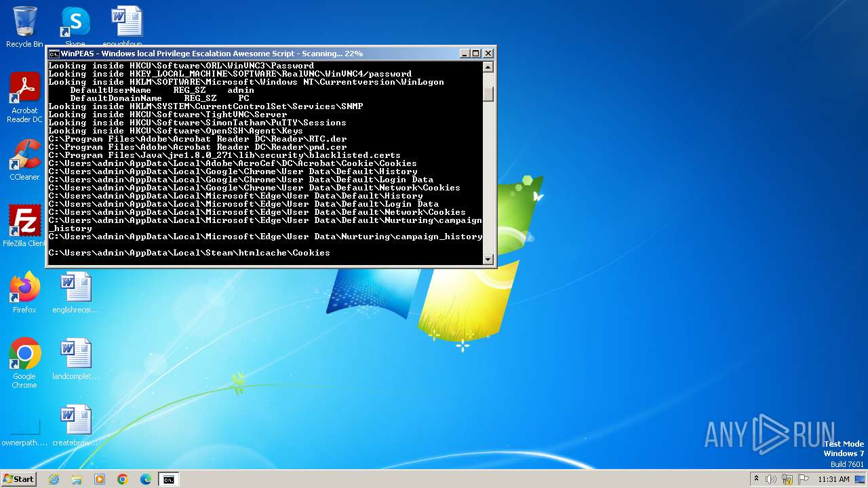This screenshot has width=868, height=488.
Task: Launch Windows Media Player from taskbar
Action: [x=100, y=479]
